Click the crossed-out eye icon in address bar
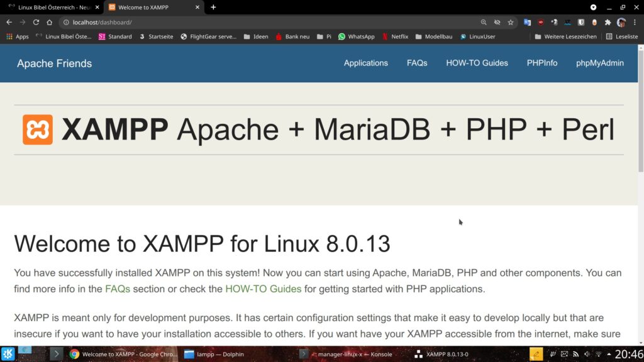This screenshot has width=644, height=362. 497,22
